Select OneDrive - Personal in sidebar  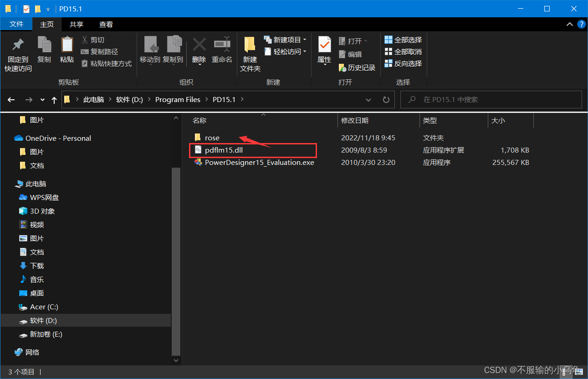[53, 138]
